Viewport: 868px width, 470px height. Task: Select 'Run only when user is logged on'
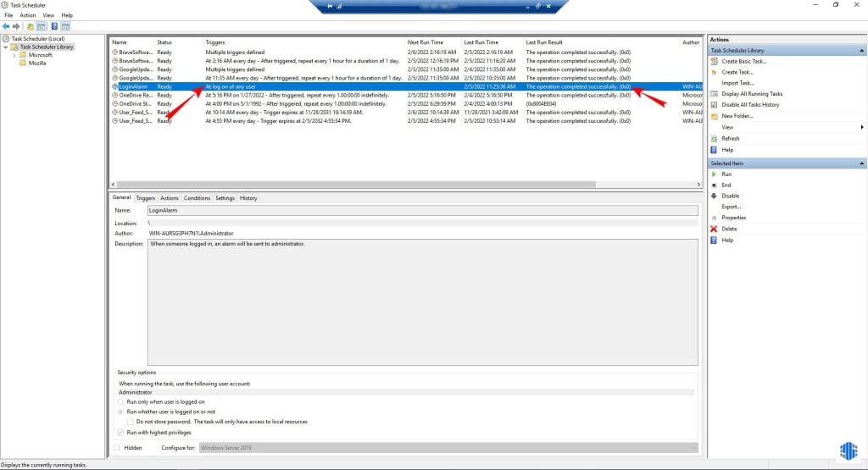[x=120, y=402]
